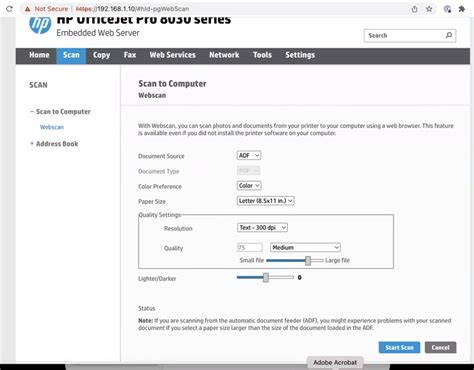Click the browser reload icon
Image resolution: width=474 pixels, height=370 pixels.
click(x=9, y=9)
